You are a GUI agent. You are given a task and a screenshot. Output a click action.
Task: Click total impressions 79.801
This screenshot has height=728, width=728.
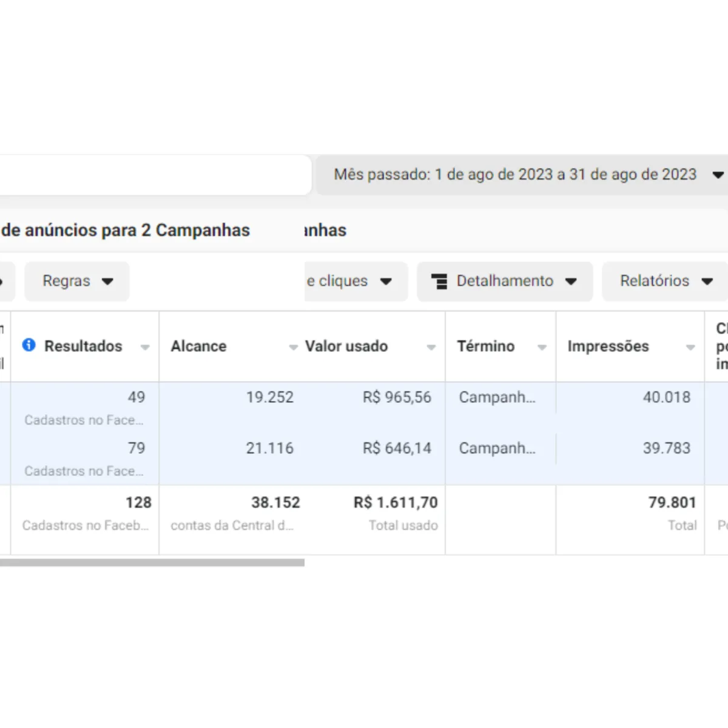pos(672,503)
